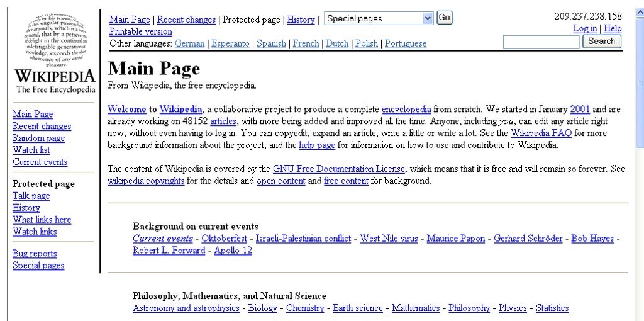Open GNU Free Documentation License link
The height and width of the screenshot is (321, 644).
pos(339,169)
